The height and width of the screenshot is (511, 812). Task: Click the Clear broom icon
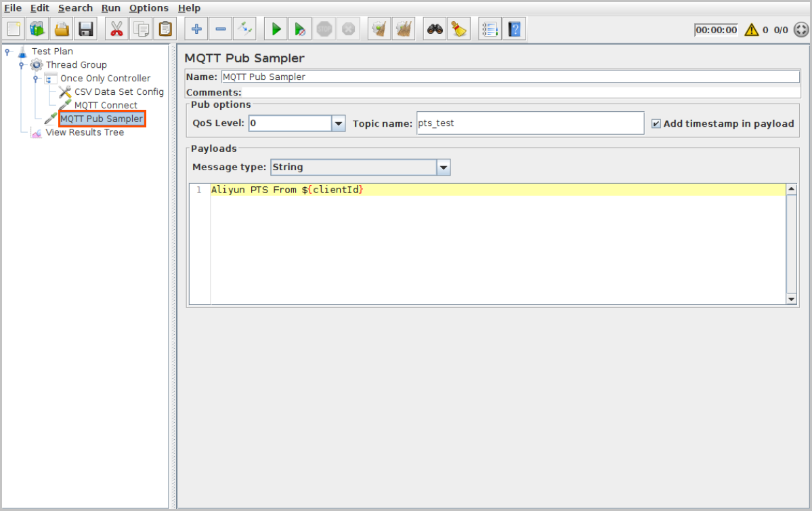pos(380,29)
